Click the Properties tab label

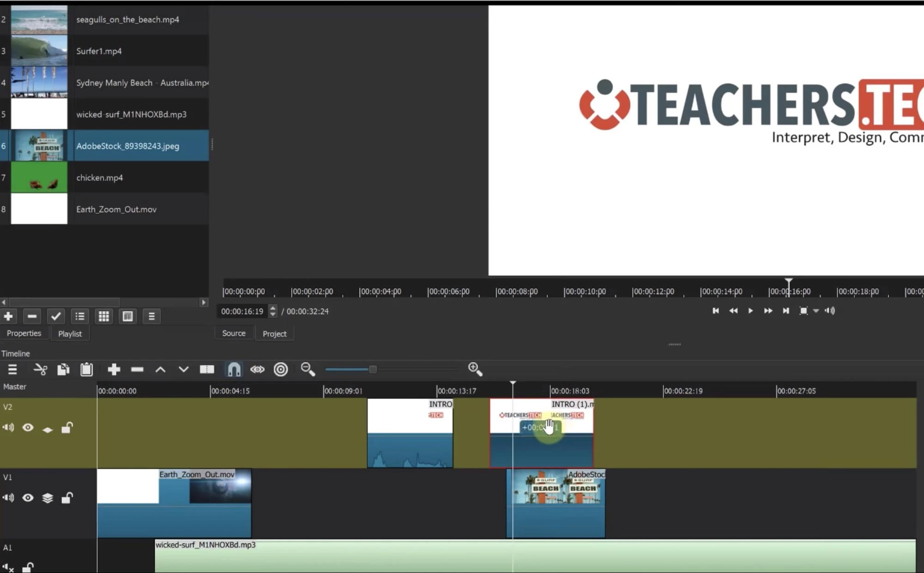tap(24, 333)
